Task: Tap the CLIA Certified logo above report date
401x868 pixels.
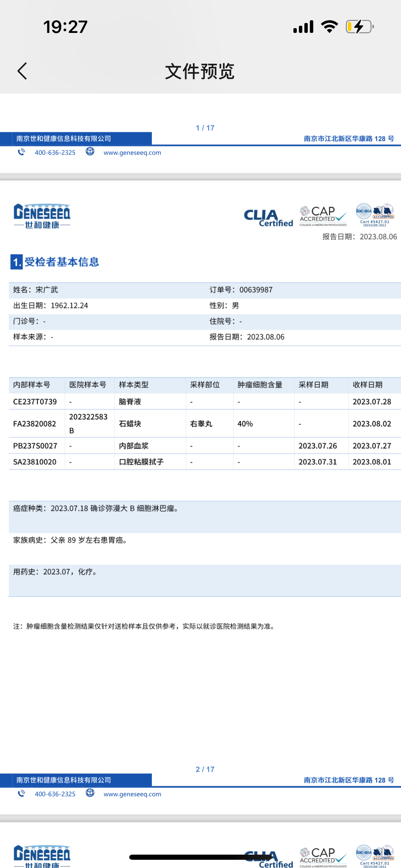Action: point(268,218)
